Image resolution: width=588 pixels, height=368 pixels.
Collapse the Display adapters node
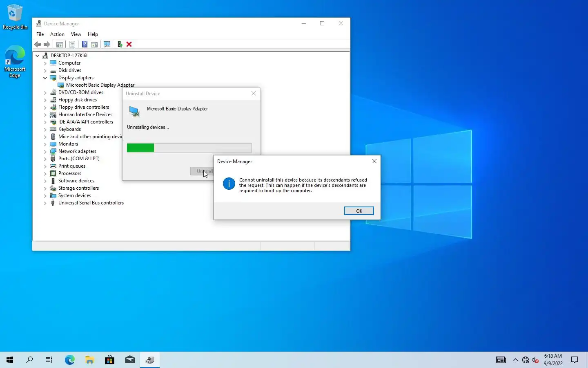click(x=45, y=78)
